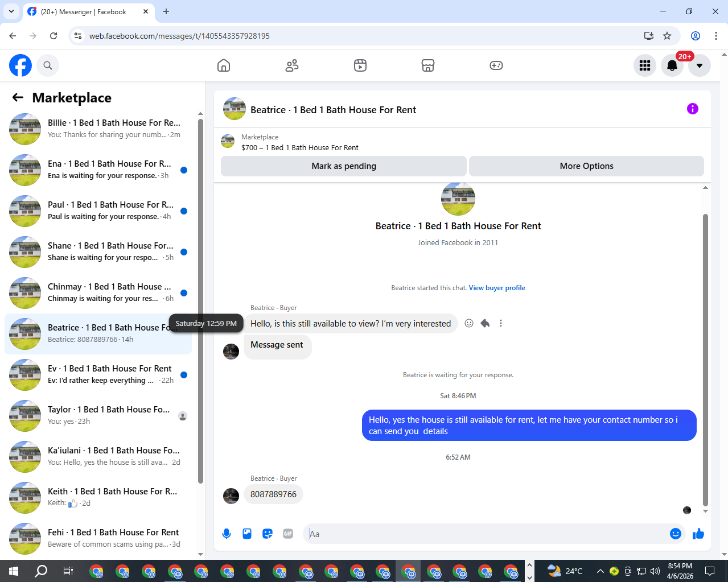Image resolution: width=728 pixels, height=582 pixels.
Task: Open the Facebook logo home link
Action: [20, 65]
